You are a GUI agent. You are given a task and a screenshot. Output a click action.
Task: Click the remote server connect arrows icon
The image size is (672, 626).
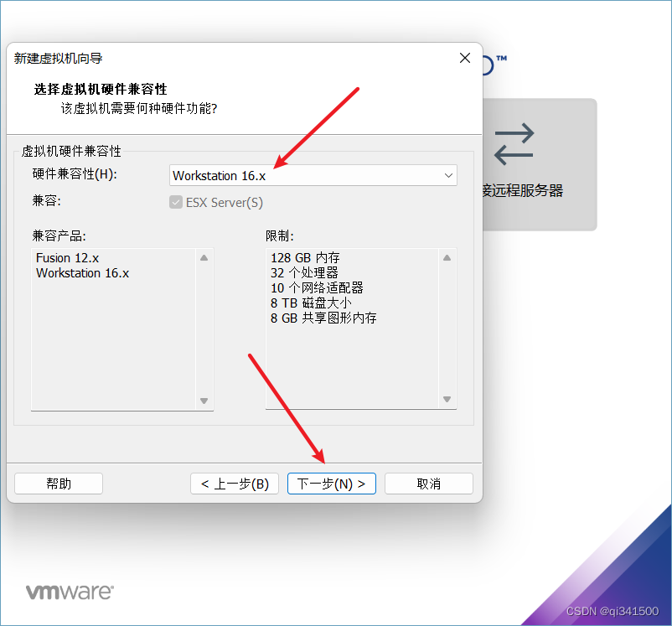[x=514, y=144]
